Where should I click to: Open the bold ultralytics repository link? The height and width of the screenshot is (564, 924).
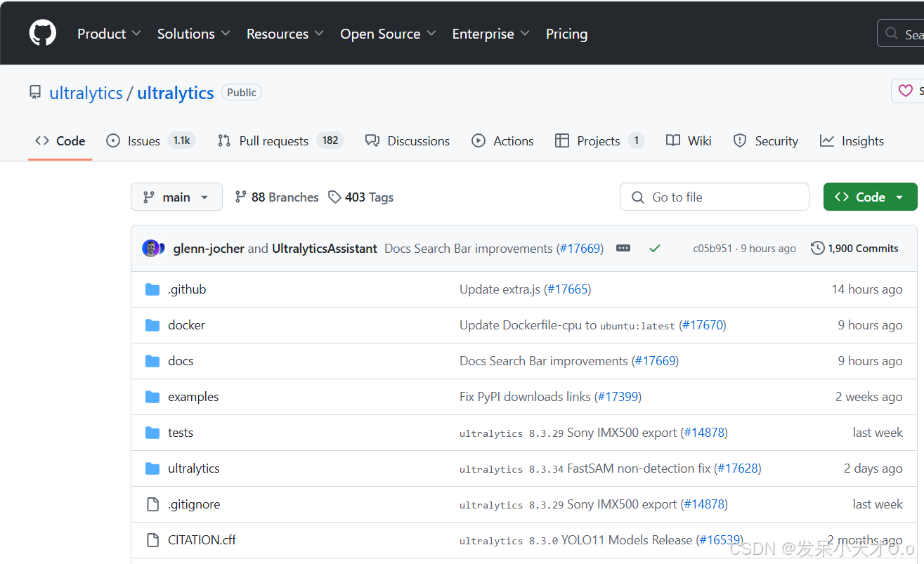[x=176, y=93]
